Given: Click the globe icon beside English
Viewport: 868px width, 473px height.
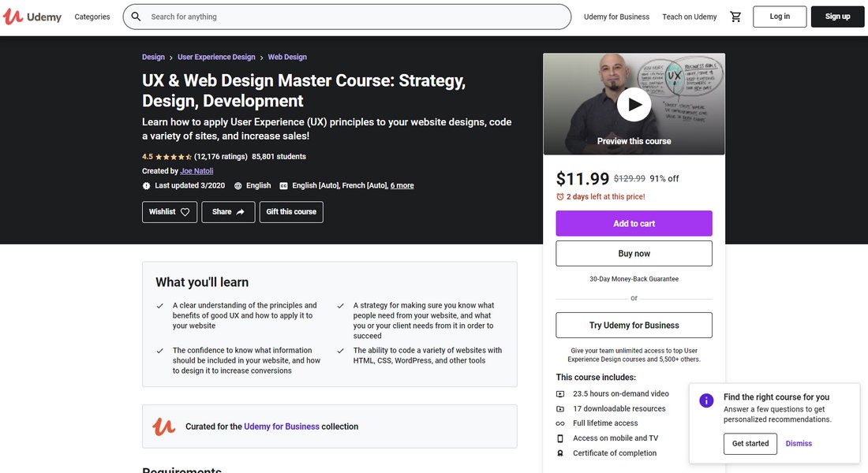Looking at the screenshot, I should 238,186.
